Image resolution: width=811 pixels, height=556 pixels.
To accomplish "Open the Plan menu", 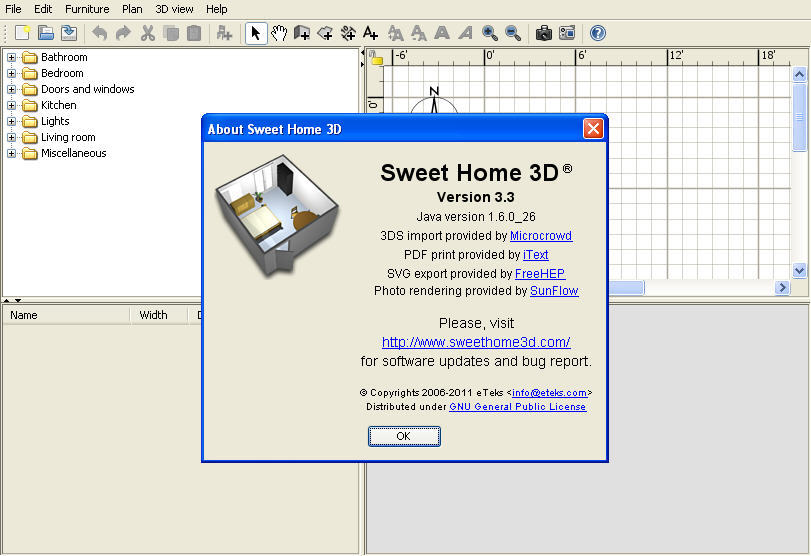I will 132,9.
